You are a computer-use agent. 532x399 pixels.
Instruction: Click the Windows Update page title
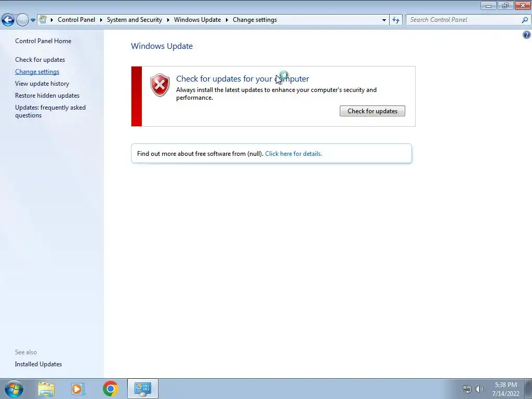click(162, 46)
